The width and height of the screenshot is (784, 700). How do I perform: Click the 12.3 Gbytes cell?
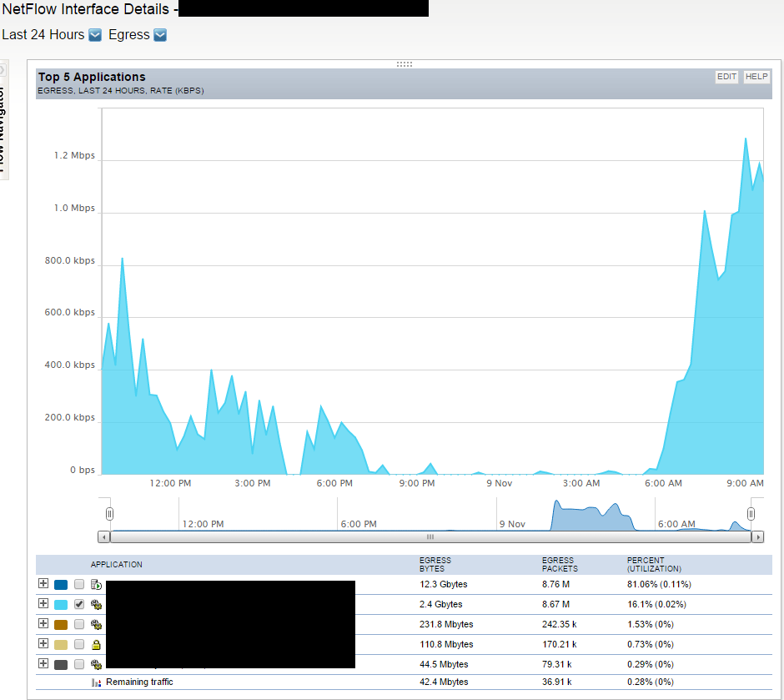point(444,584)
